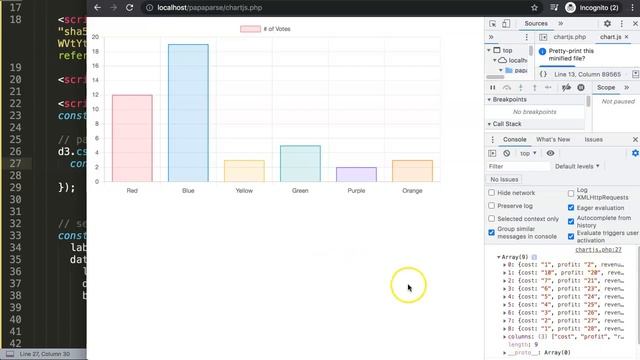Activate the inspect element picker
This screenshot has height=360, width=640.
[493, 24]
